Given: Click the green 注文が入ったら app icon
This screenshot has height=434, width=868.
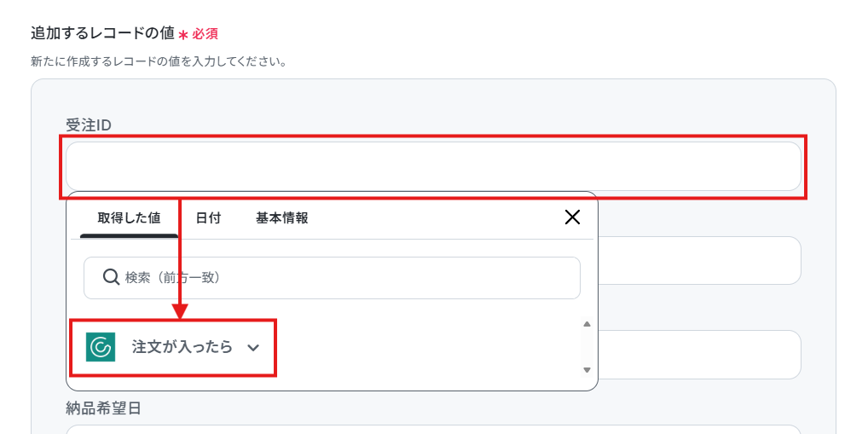Looking at the screenshot, I should [x=101, y=347].
